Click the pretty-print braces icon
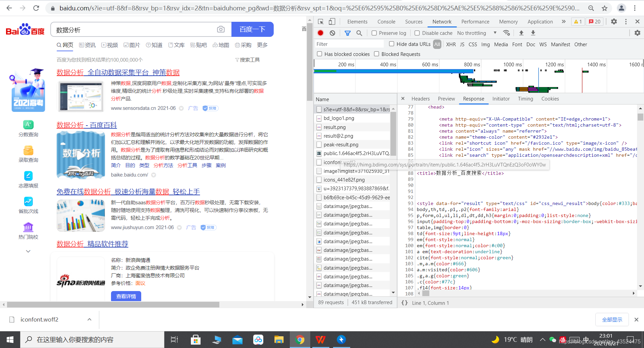Image resolution: width=644 pixels, height=348 pixels. pyautogui.click(x=405, y=303)
